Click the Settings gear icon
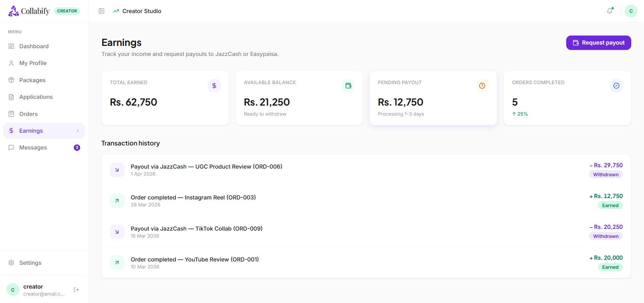Image resolution: width=644 pixels, height=303 pixels. coord(11,263)
